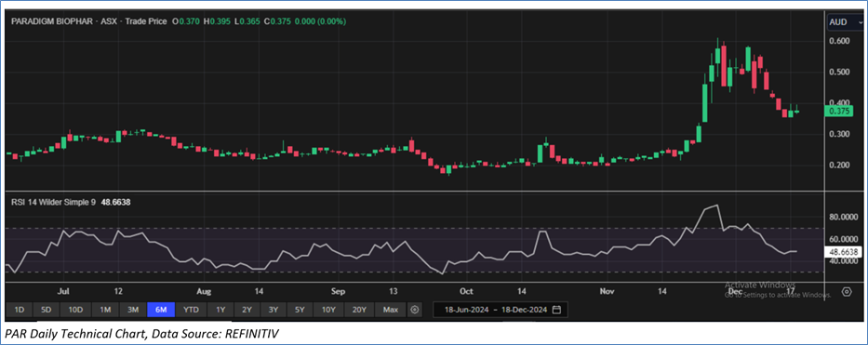The image size is (868, 345).
Task: Click the Dec date axis label
Action: [x=735, y=291]
